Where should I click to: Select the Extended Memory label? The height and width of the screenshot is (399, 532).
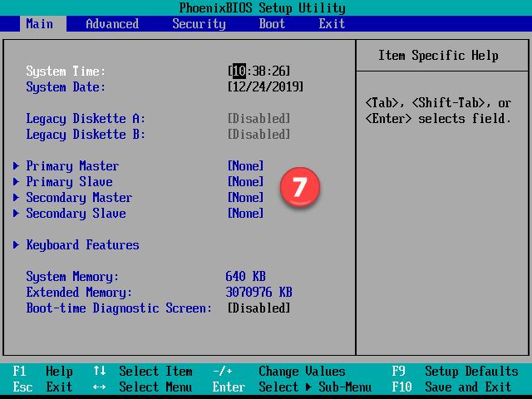coord(79,293)
